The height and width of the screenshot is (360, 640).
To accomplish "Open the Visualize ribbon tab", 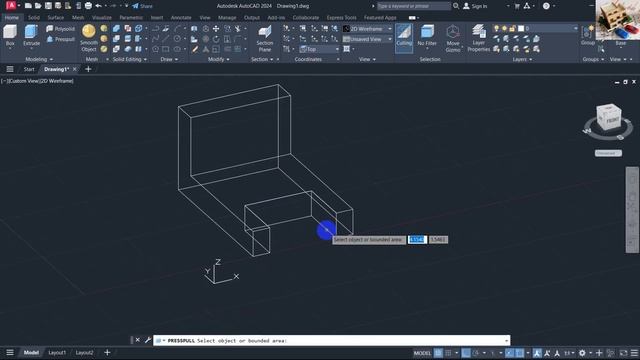I will tap(102, 18).
